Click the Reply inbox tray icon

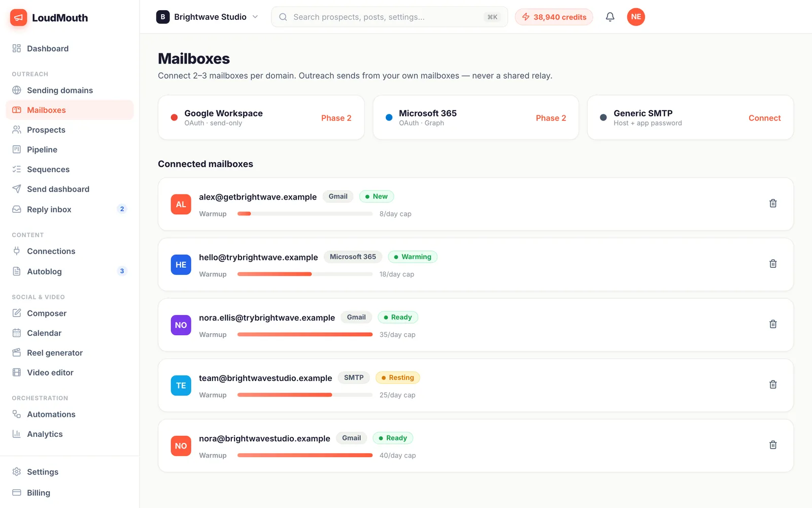pos(17,209)
